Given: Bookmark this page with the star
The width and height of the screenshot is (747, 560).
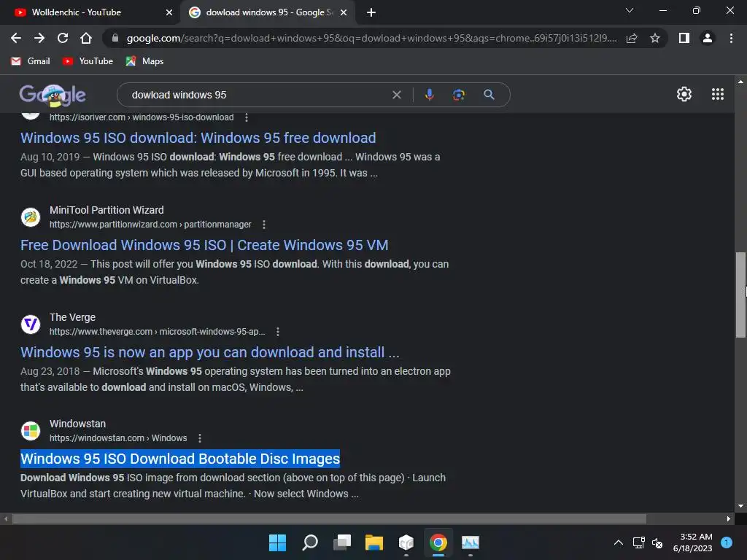Looking at the screenshot, I should point(655,38).
